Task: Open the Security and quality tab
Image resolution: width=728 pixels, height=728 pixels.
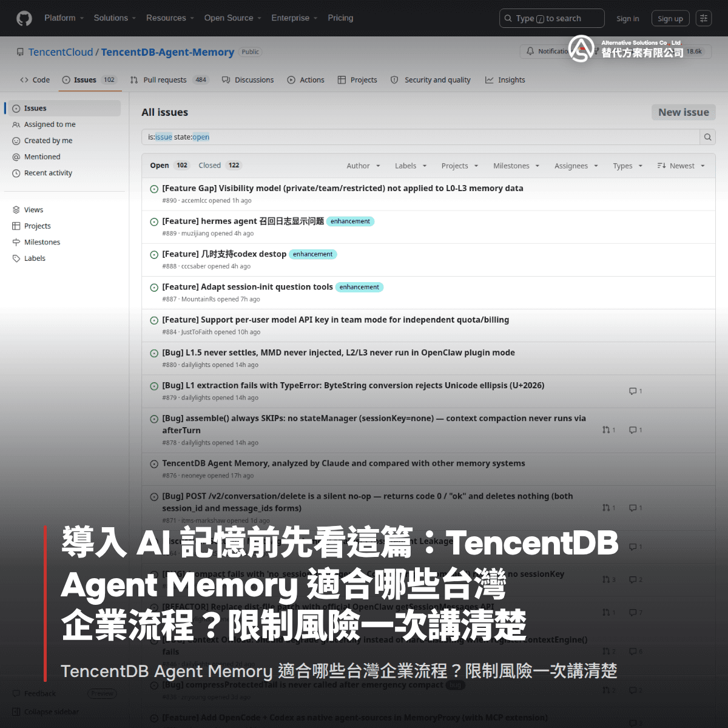Action: 431,80
